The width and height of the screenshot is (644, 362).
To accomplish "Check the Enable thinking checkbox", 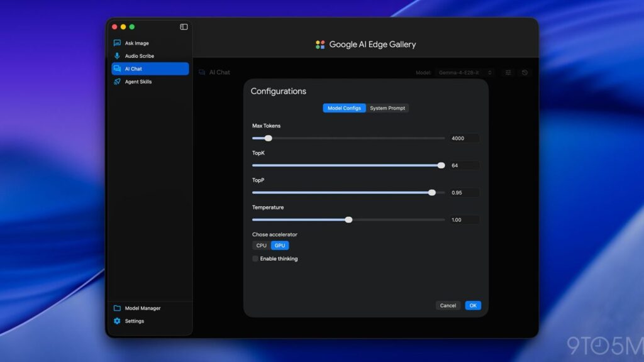I will tap(255, 258).
